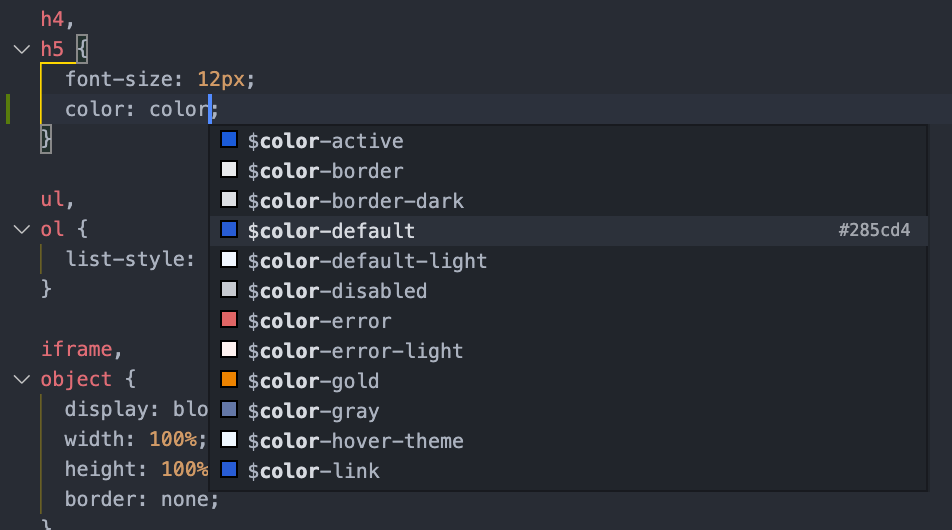The image size is (952, 530).
Task: Choose $color-default-light suggestion
Action: (x=367, y=260)
